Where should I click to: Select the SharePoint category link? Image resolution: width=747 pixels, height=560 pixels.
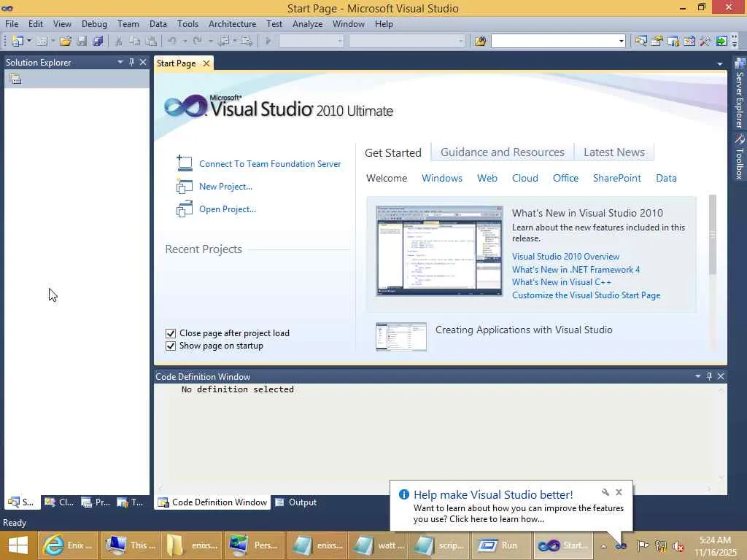click(617, 178)
